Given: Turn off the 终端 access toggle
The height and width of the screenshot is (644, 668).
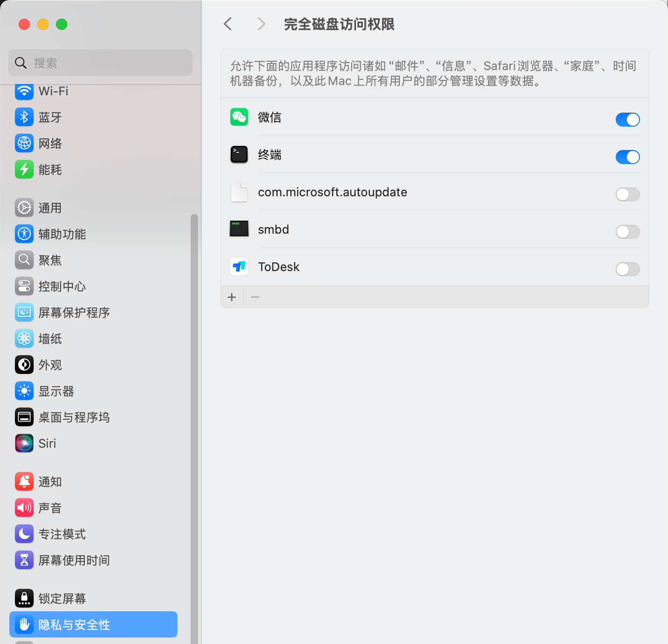Looking at the screenshot, I should [627, 157].
